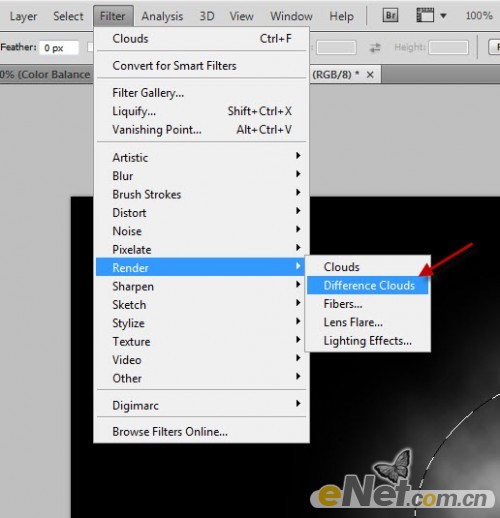Open the screen mode filmstrip icon
Viewport: 500px width, 518px height.
(x=425, y=15)
